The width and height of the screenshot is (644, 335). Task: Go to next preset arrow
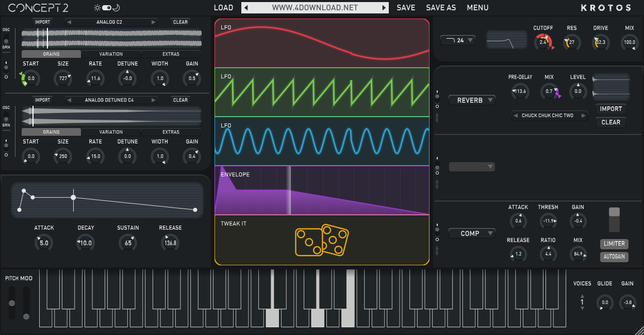click(x=384, y=8)
